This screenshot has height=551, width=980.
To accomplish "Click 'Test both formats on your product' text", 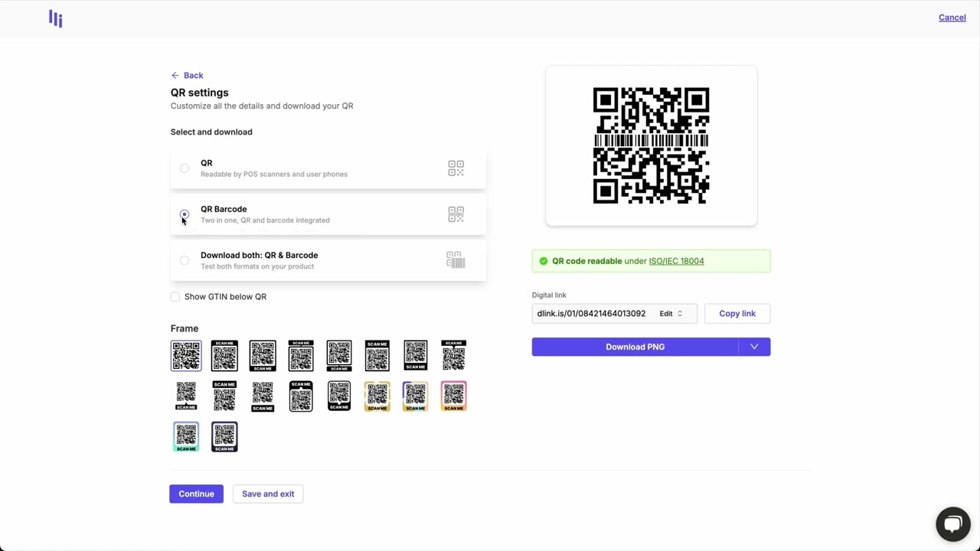I will (257, 266).
